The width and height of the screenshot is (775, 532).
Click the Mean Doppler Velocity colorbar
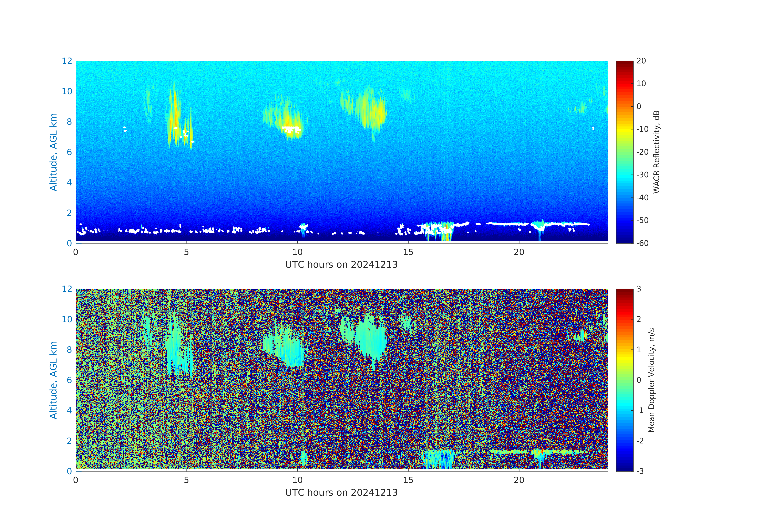624,380
